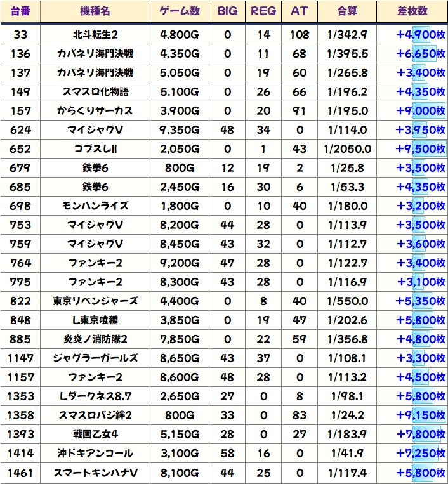Screen dimensions: 448x484
Task: Select the BIG column header
Action: [x=227, y=11]
